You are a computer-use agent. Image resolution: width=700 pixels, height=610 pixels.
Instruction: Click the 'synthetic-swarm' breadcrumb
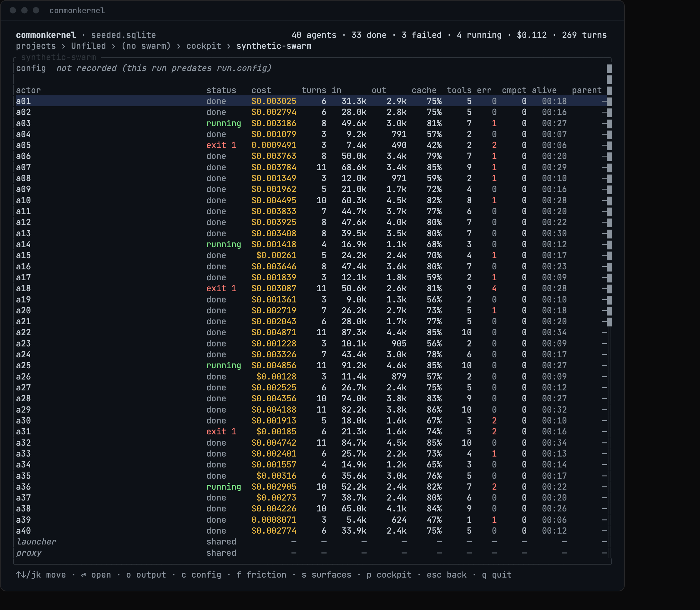pyautogui.click(x=274, y=46)
